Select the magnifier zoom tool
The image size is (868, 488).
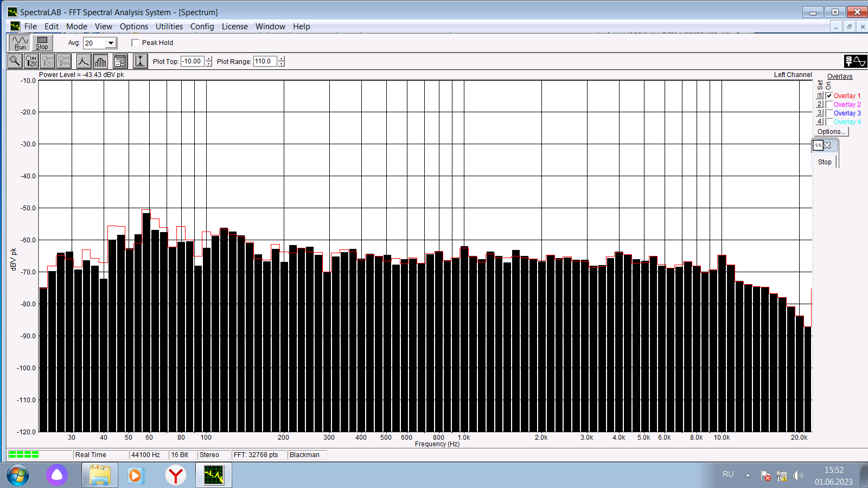(x=15, y=61)
